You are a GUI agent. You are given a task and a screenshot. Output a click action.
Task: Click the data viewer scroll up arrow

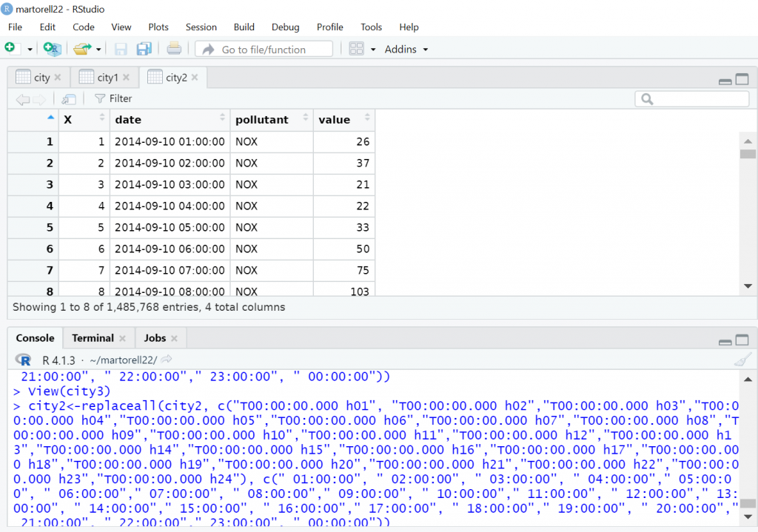pos(748,141)
